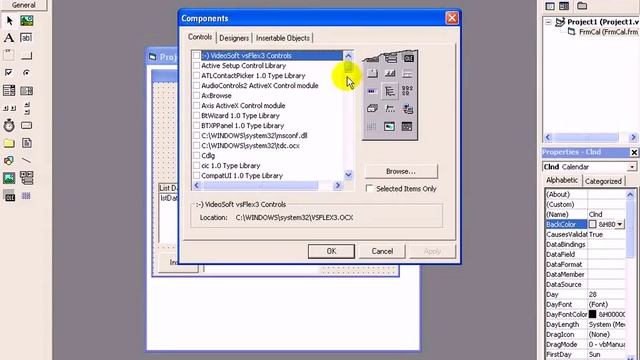Check the AxBrowse component checkbox
The height and width of the screenshot is (360, 640).
click(196, 96)
